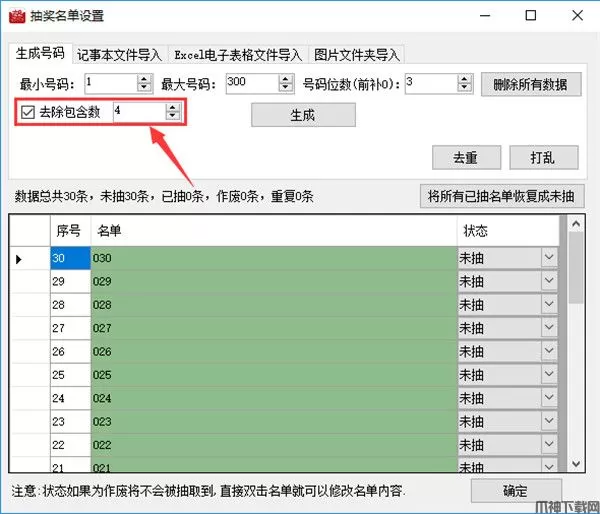Increase 去除包含数 value with up arrow
600x514 pixels.
tap(173, 108)
